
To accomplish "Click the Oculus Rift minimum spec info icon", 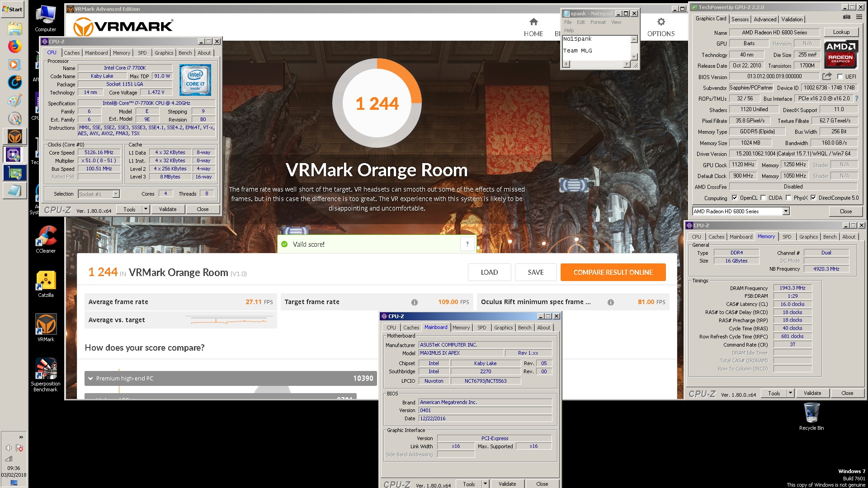I will [611, 302].
